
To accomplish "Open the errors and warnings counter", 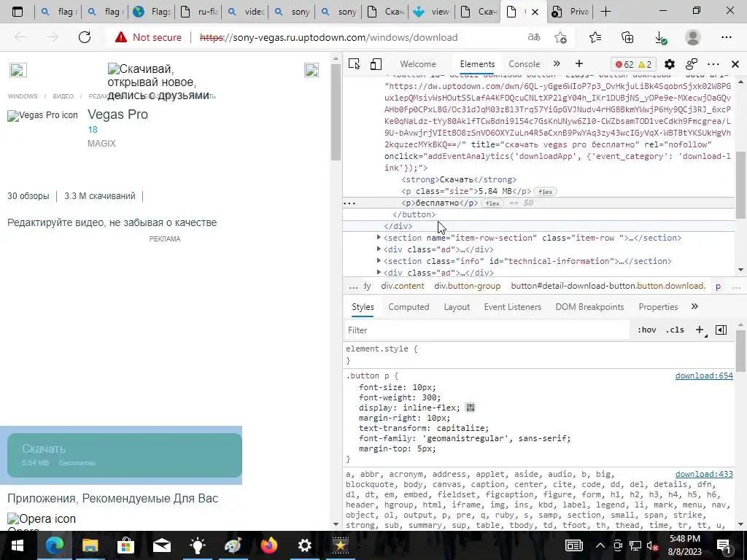I will [x=633, y=64].
